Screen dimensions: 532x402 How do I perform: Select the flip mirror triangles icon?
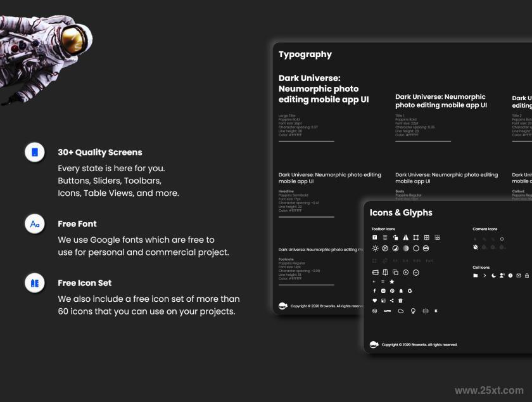coord(405,238)
